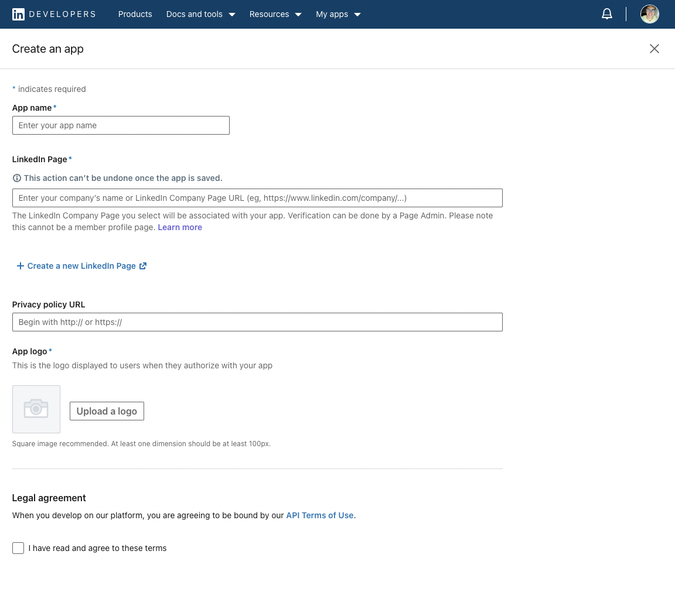Focus the App name input field

click(x=121, y=125)
